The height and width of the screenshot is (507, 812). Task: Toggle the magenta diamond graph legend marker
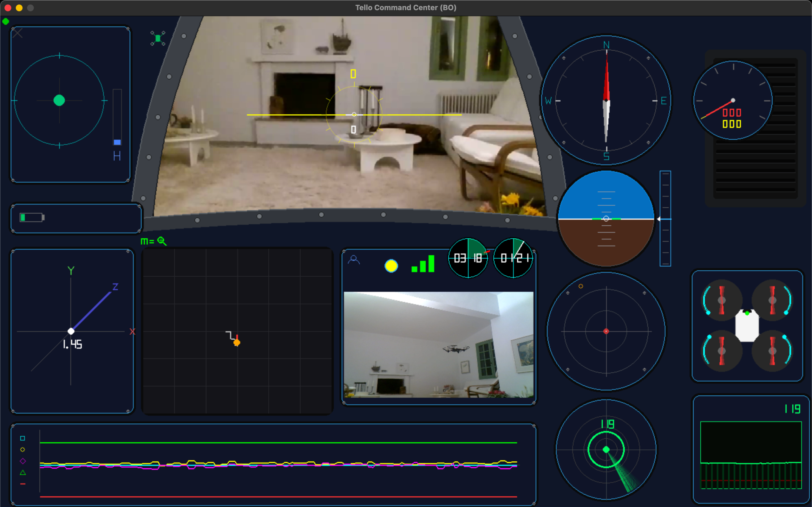pyautogui.click(x=23, y=461)
